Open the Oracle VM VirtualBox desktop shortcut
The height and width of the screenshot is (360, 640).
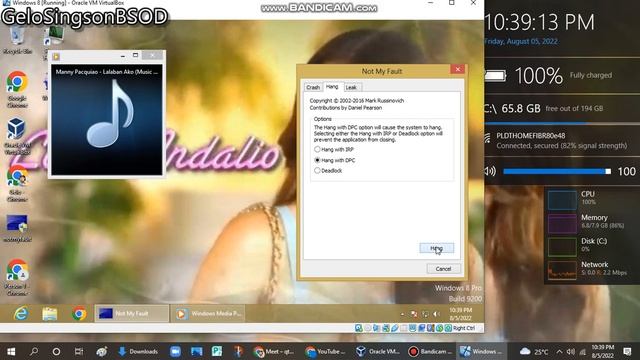17,136
